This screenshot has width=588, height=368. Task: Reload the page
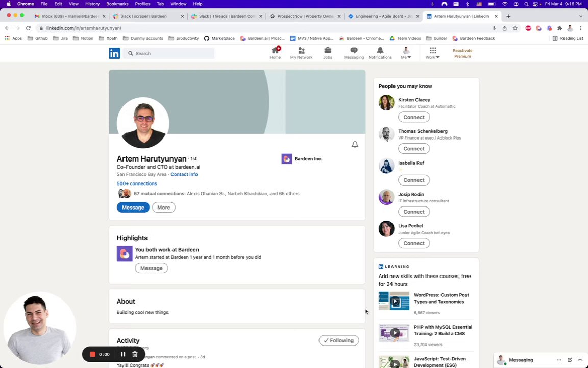point(28,28)
